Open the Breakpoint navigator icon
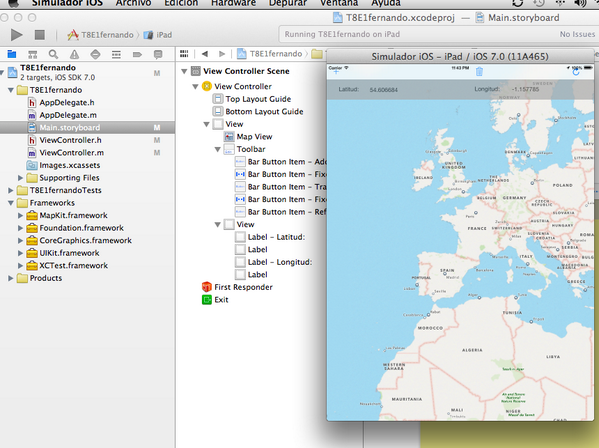Viewport: 599px width, 448px height. pos(137,54)
